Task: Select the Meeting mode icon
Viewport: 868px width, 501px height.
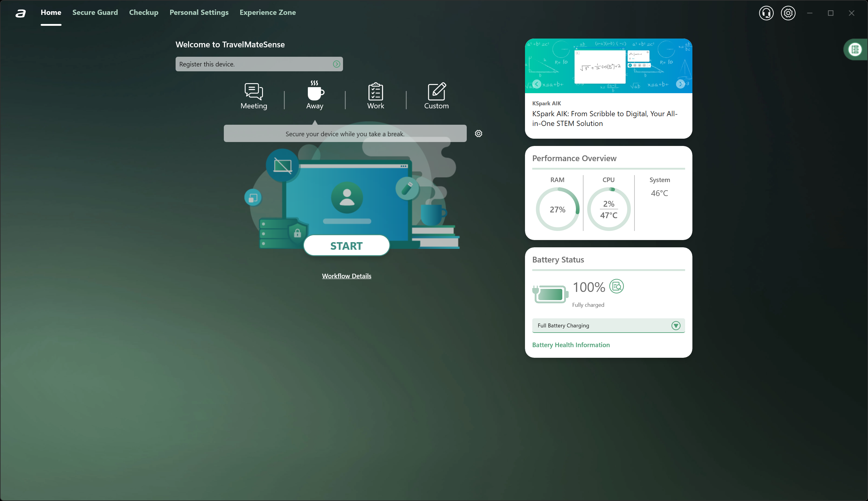Action: point(254,92)
